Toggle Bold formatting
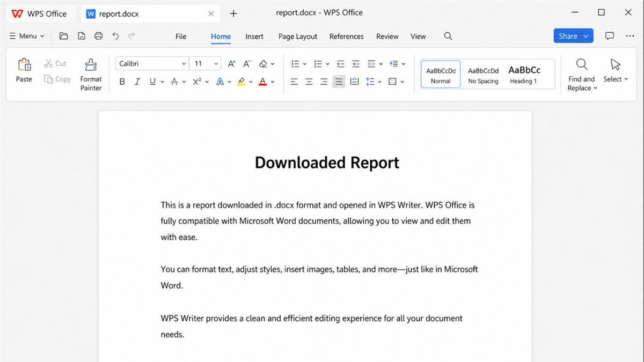Image resolution: width=644 pixels, height=362 pixels. click(x=122, y=82)
